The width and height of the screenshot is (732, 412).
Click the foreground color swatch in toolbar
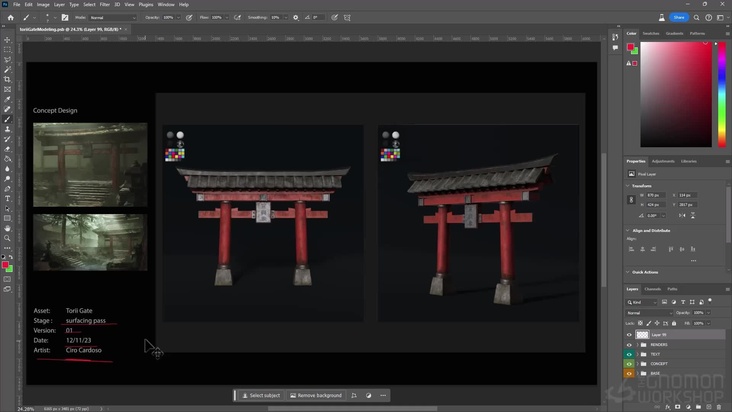coord(5,265)
